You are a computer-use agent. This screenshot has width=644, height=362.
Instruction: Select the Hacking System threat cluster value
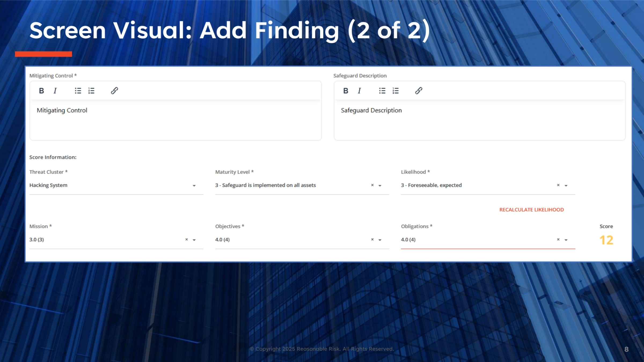click(48, 185)
